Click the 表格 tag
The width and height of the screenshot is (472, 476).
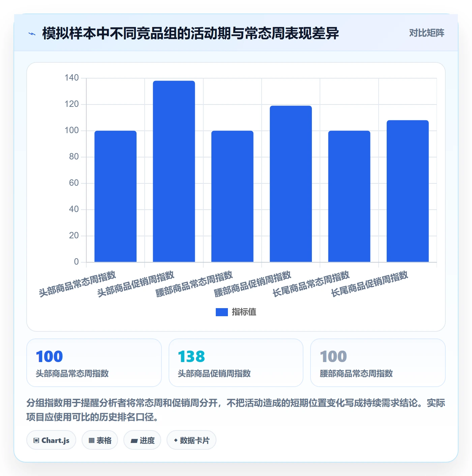[x=100, y=440]
